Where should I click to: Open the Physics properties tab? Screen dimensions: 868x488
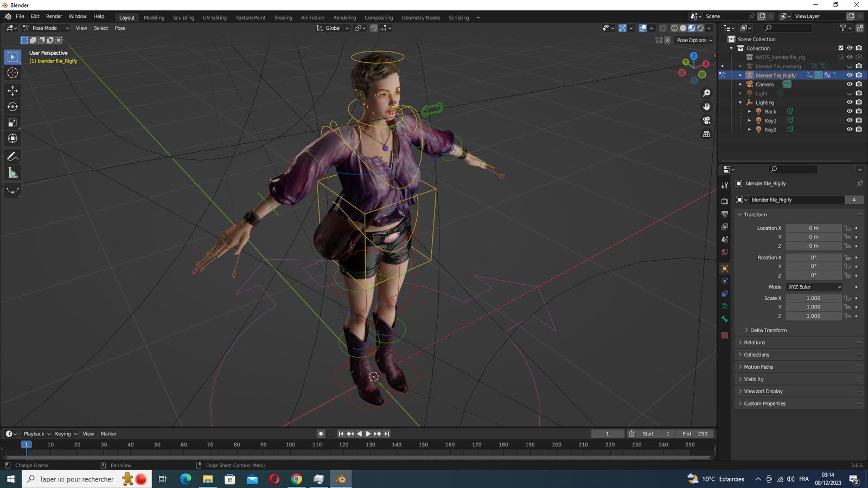(725, 281)
